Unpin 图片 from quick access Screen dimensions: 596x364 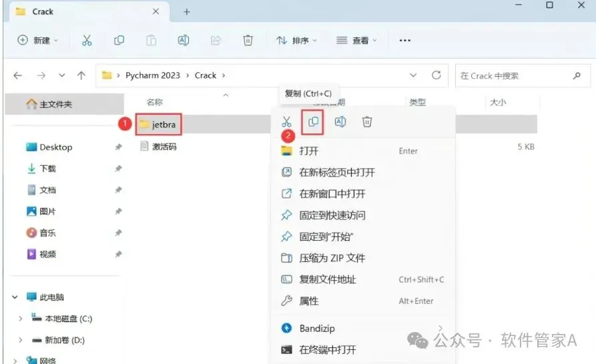pyautogui.click(x=118, y=211)
